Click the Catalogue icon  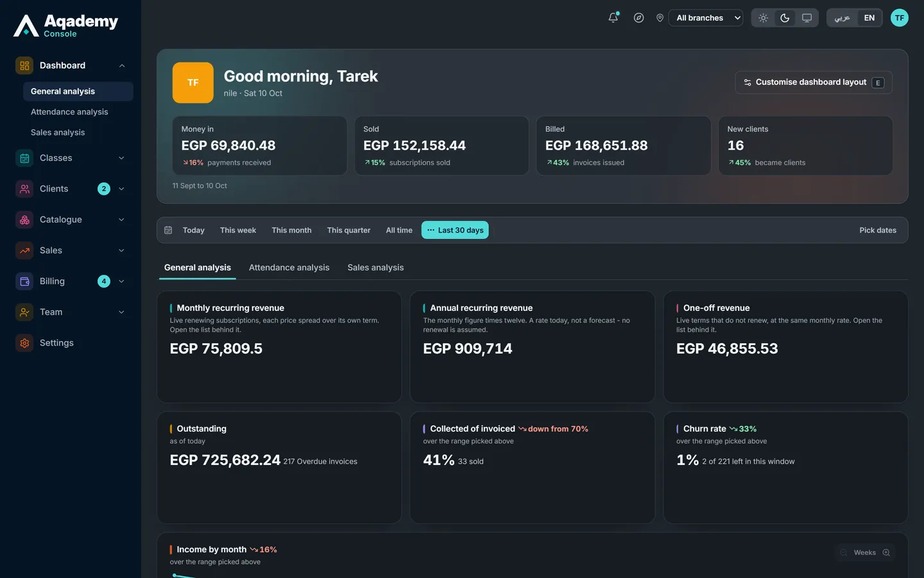coord(24,220)
